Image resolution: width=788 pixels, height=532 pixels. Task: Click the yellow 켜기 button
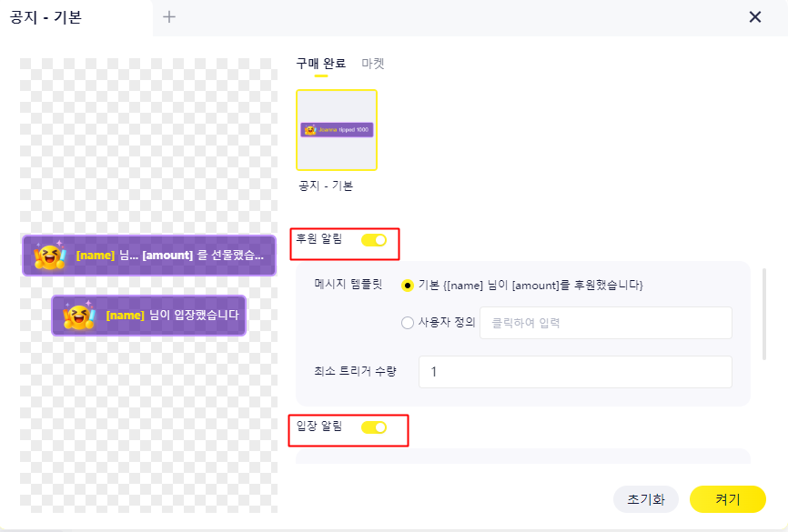click(727, 499)
